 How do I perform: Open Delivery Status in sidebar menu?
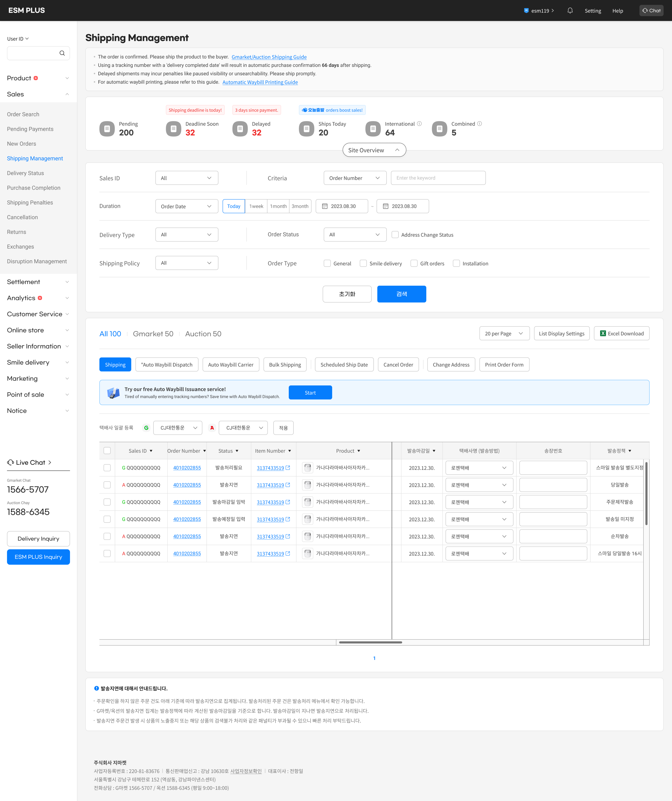coord(25,173)
